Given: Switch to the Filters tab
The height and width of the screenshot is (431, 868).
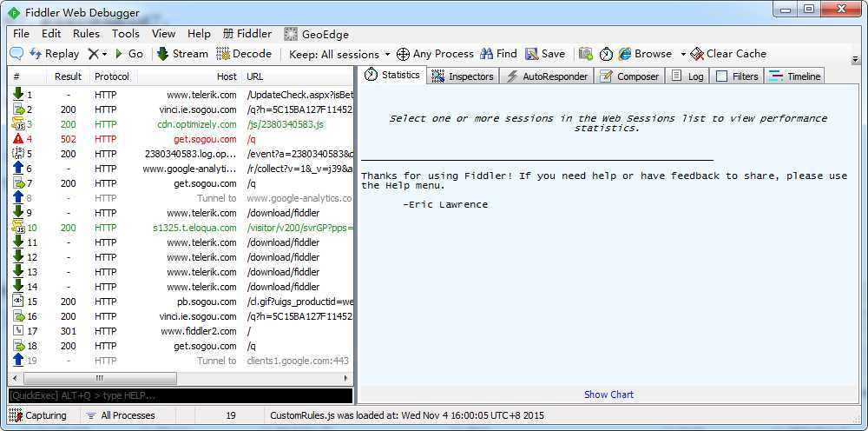Looking at the screenshot, I should click(x=737, y=76).
